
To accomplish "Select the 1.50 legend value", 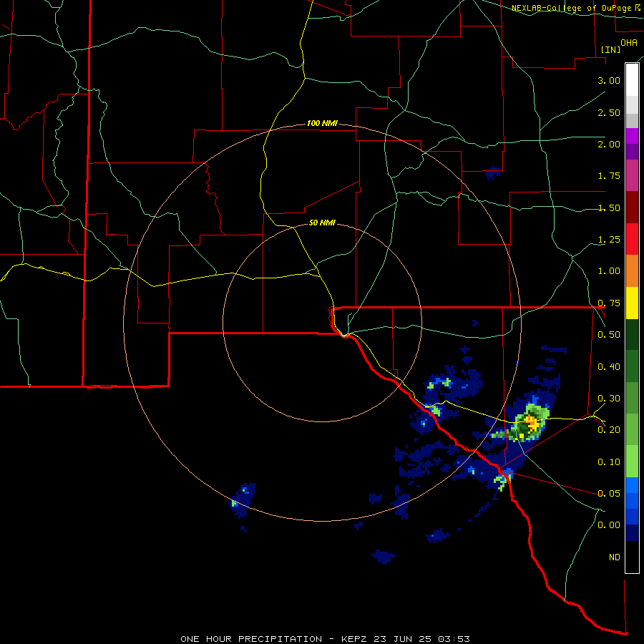I will click(609, 208).
